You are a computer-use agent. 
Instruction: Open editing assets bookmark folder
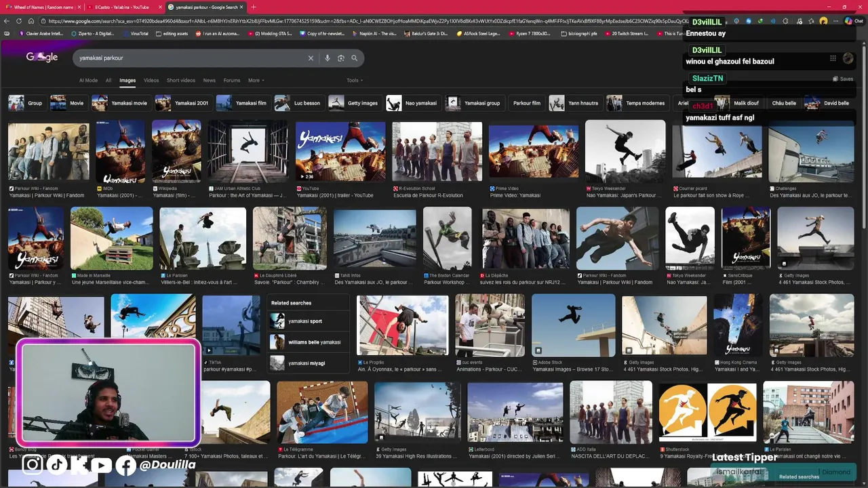172,33
